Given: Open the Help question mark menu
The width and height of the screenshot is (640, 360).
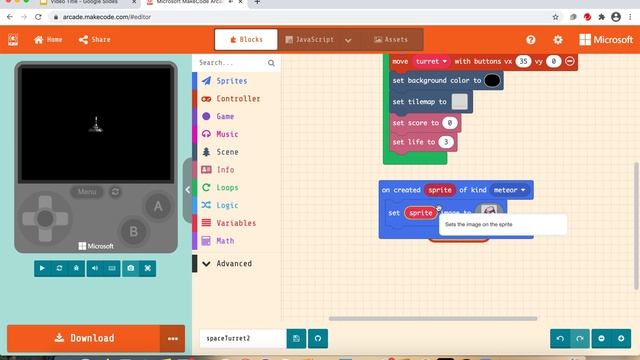Looking at the screenshot, I should click(x=531, y=40).
